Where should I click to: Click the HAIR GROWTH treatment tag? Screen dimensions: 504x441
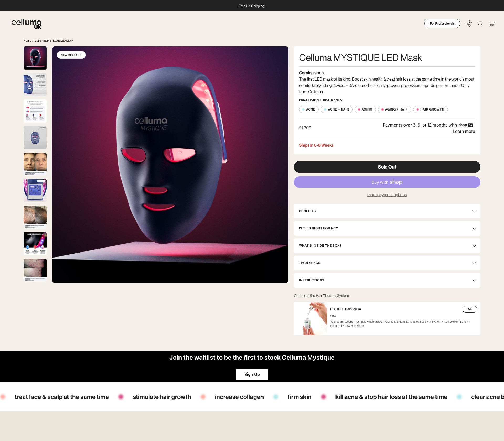point(430,109)
